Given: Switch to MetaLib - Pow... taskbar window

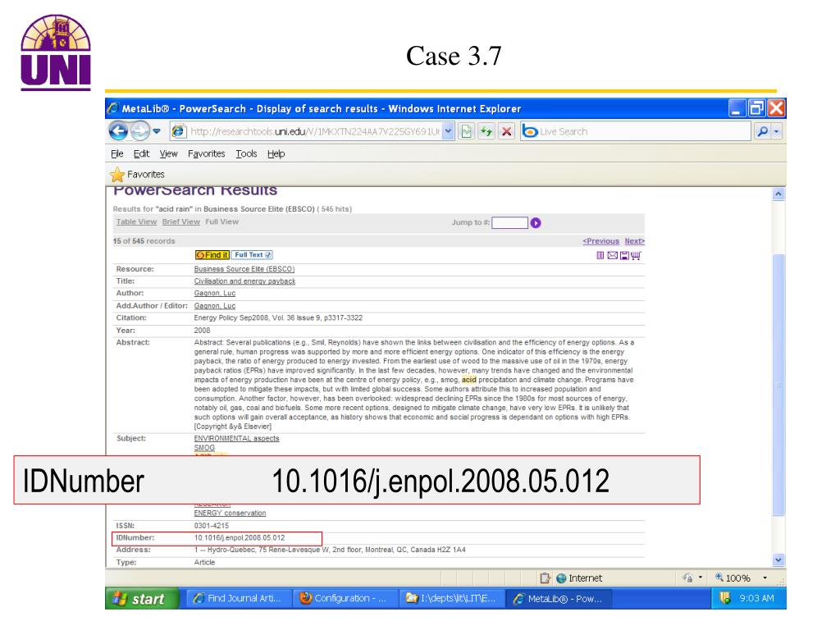Looking at the screenshot, I should tap(559, 598).
